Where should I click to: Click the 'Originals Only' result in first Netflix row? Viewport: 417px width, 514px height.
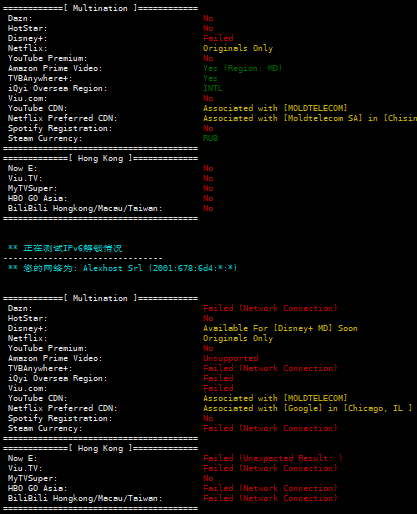pyautogui.click(x=238, y=48)
